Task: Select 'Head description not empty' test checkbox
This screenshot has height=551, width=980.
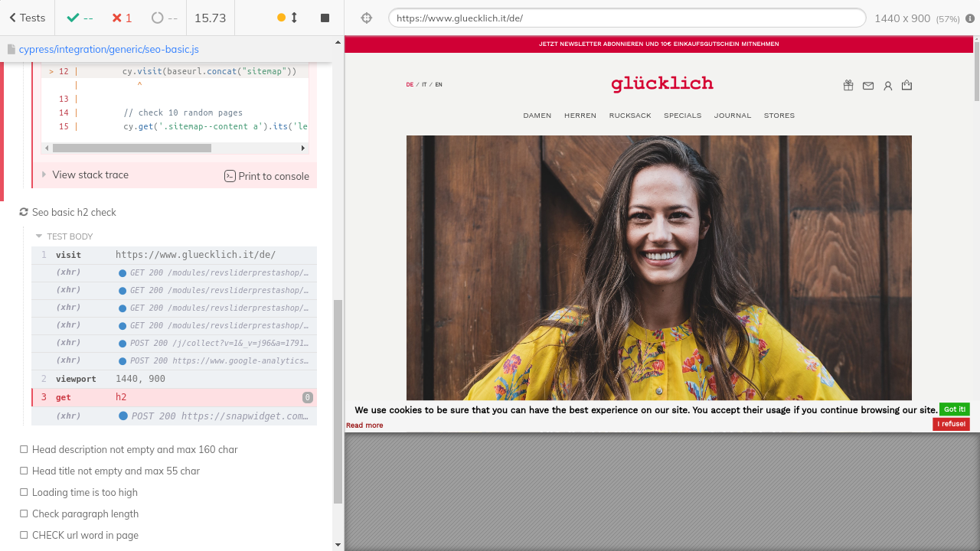Action: click(24, 450)
